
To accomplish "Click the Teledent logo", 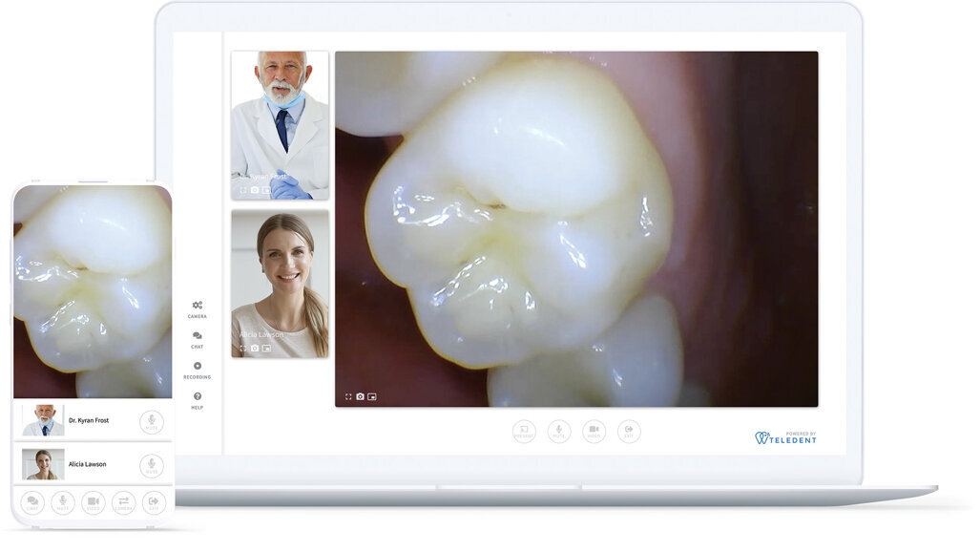I will tap(787, 439).
